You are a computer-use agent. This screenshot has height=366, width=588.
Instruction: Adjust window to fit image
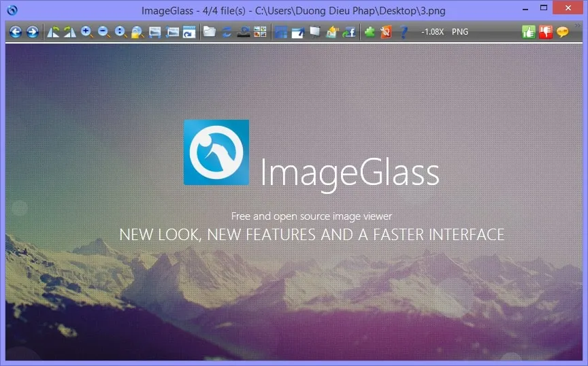point(189,32)
